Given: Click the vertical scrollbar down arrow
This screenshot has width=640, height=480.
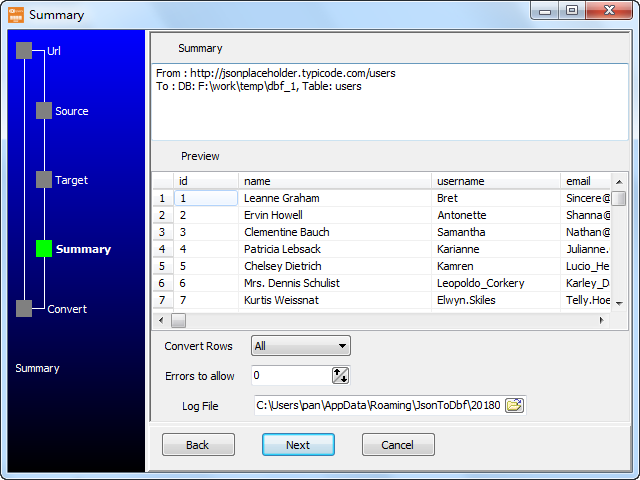Looking at the screenshot, I should click(x=620, y=303).
